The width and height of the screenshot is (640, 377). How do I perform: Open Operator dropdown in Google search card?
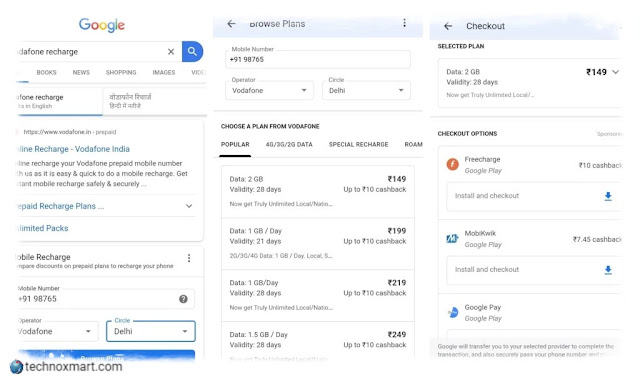[x=57, y=331]
